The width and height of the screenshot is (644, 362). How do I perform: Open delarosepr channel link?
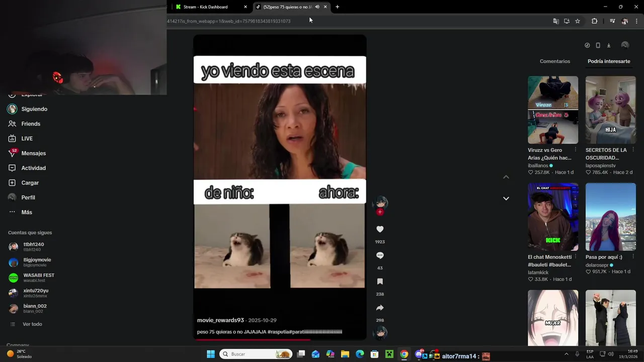click(x=597, y=265)
